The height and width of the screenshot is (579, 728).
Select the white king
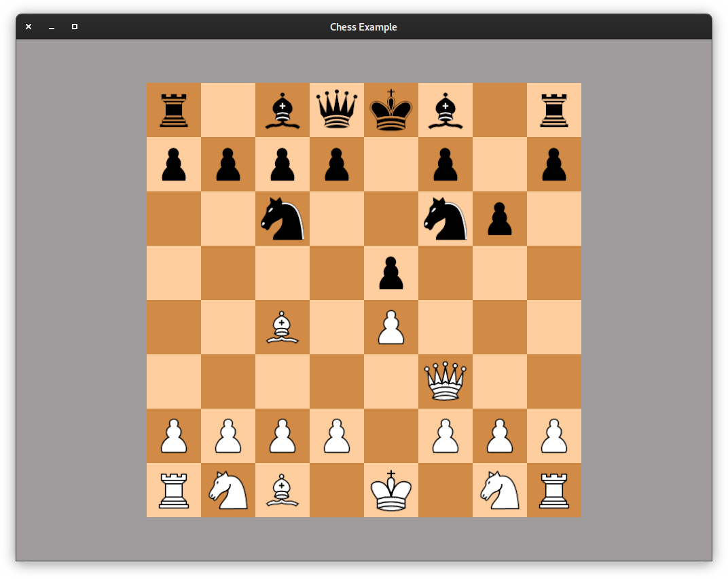click(391, 490)
